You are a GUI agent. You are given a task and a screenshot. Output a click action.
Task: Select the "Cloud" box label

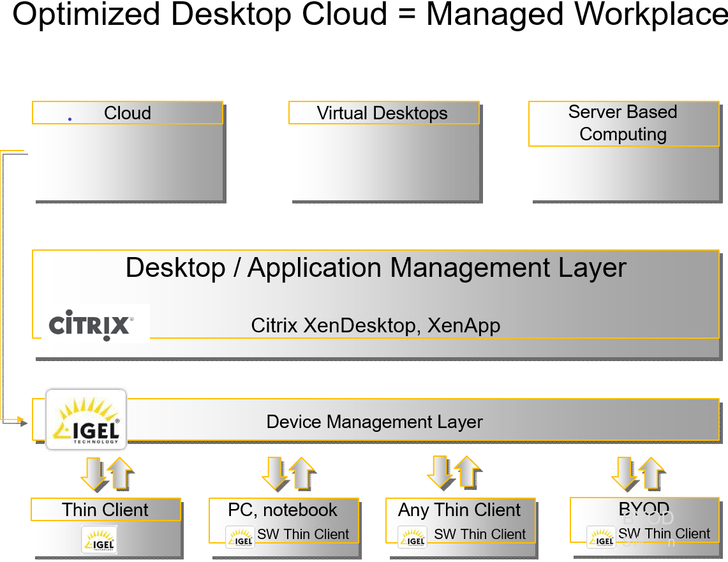pos(128,113)
